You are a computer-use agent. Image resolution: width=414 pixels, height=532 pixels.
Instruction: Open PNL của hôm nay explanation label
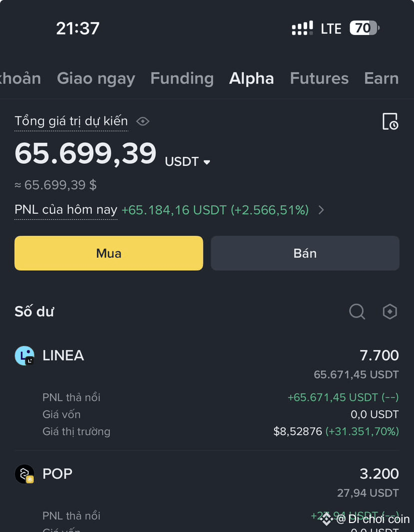tap(66, 210)
